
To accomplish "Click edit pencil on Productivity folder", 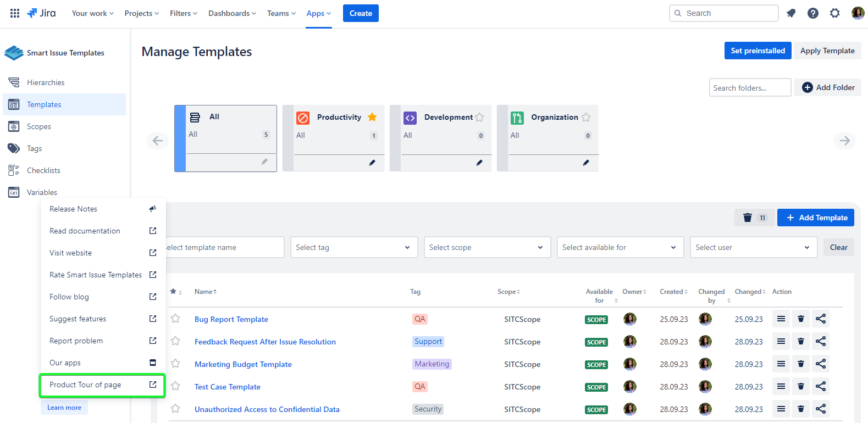I will pyautogui.click(x=372, y=163).
